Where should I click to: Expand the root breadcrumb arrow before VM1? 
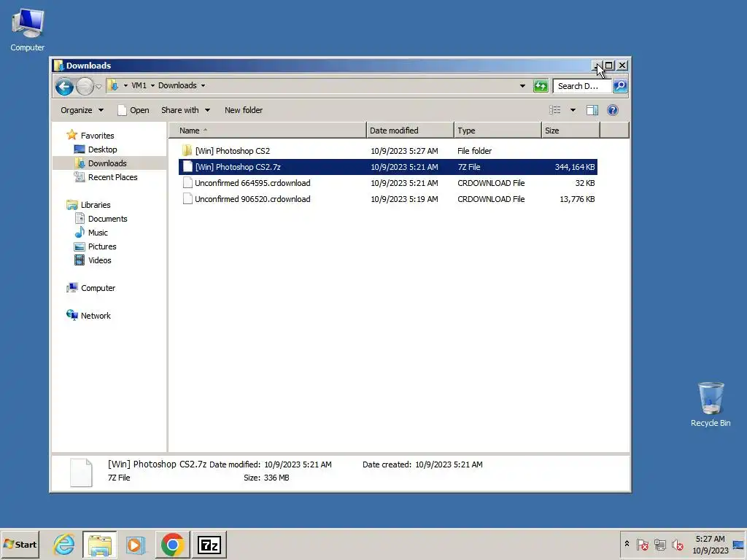coord(125,86)
